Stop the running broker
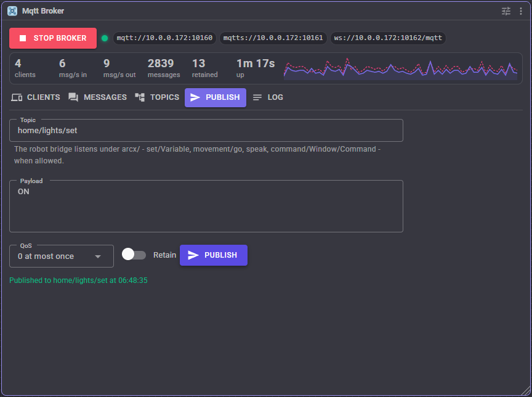The image size is (532, 397). (x=53, y=38)
